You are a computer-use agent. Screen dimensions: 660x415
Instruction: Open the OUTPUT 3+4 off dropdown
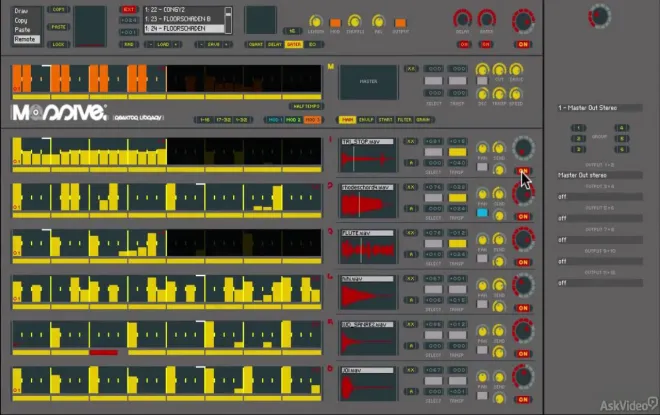(x=599, y=197)
